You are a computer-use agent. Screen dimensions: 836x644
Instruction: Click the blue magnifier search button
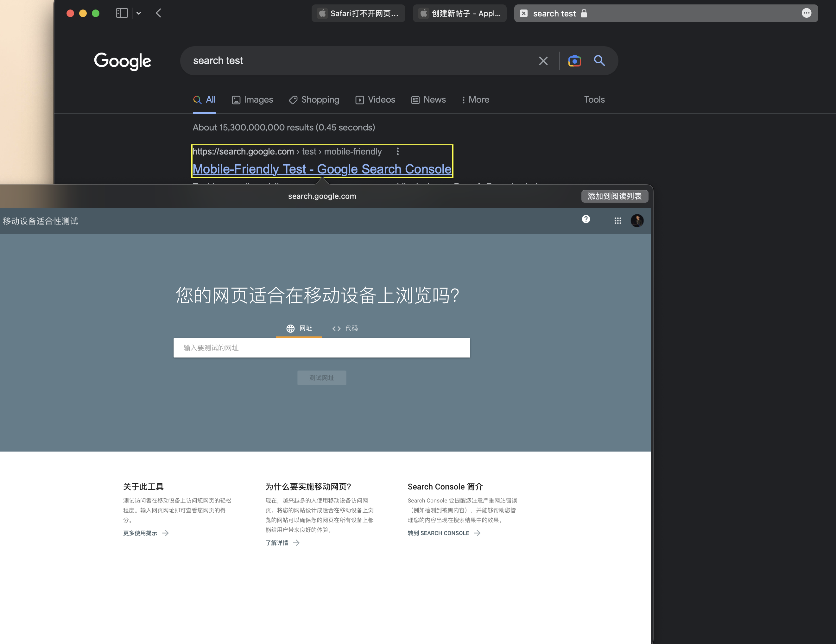click(x=599, y=61)
